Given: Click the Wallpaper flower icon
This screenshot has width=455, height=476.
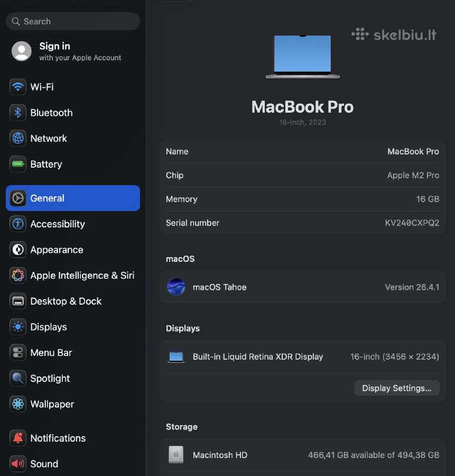Looking at the screenshot, I should pyautogui.click(x=18, y=404).
